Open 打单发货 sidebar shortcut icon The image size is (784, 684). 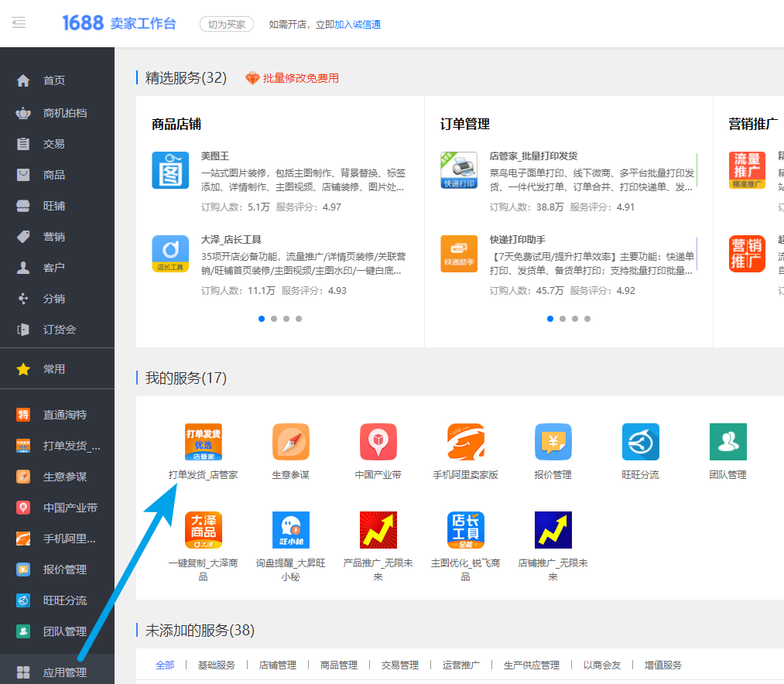[23, 446]
